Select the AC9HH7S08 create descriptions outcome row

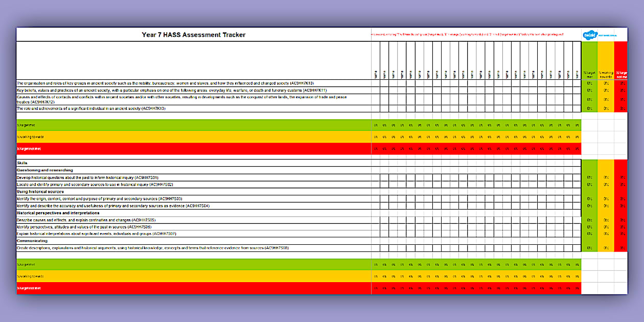pos(152,248)
